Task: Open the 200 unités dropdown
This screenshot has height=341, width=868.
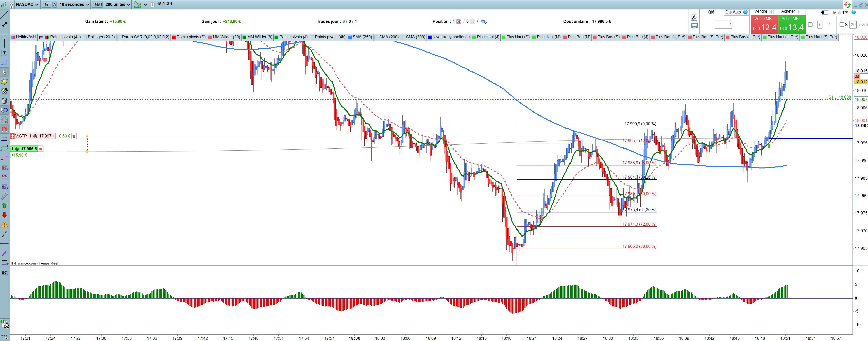Action: (117, 4)
